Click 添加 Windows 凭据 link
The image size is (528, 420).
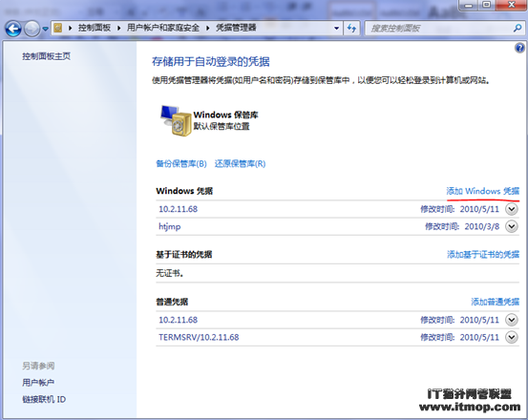pos(483,191)
